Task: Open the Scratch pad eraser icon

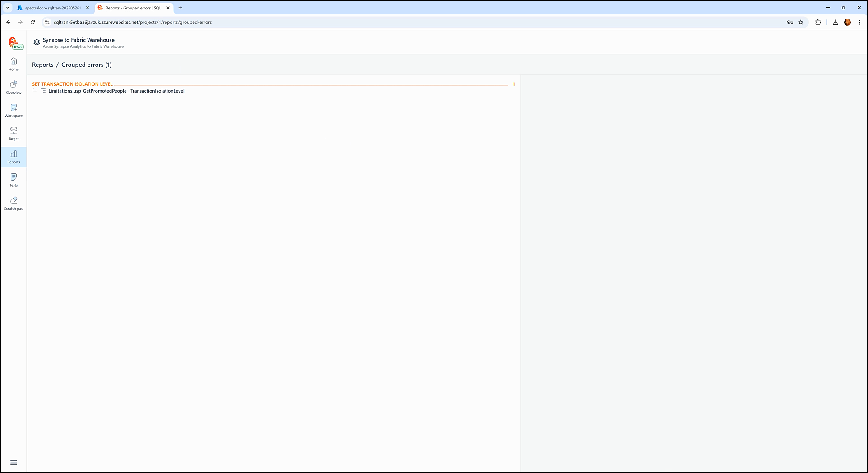Action: click(x=14, y=203)
